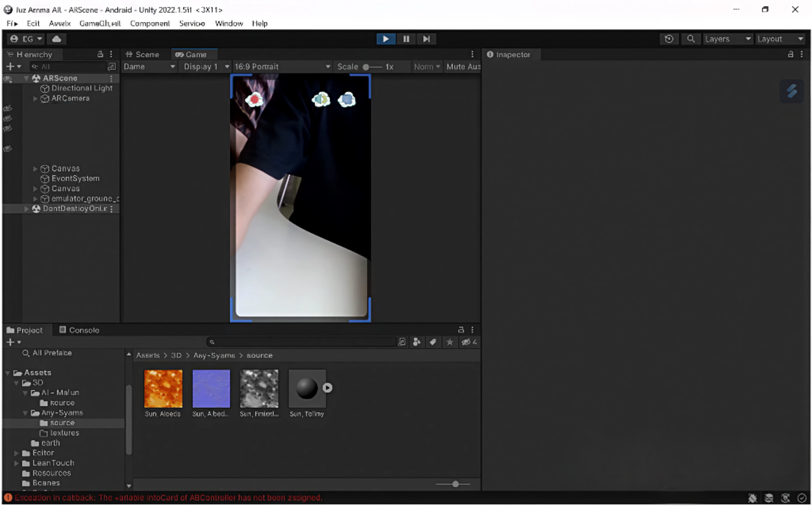Screen dimensions: 812x516
Task: Switch to the Scene tab
Action: [142, 54]
